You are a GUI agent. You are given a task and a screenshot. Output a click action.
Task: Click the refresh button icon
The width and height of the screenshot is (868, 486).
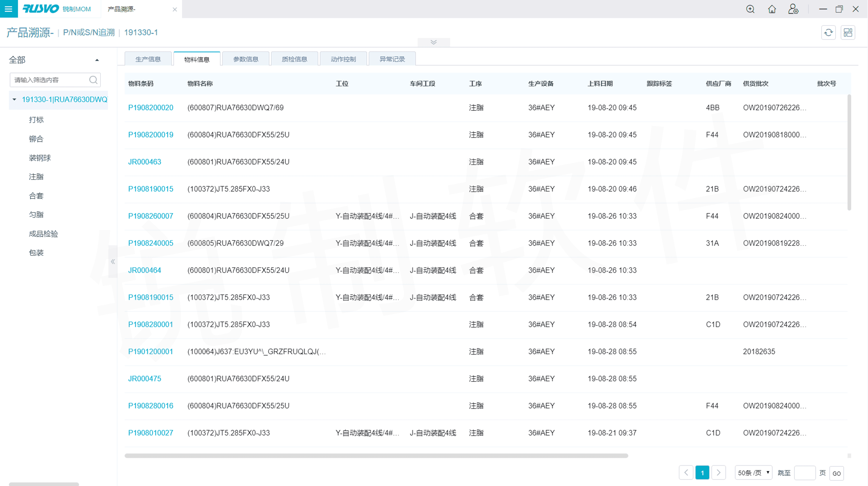[828, 33]
